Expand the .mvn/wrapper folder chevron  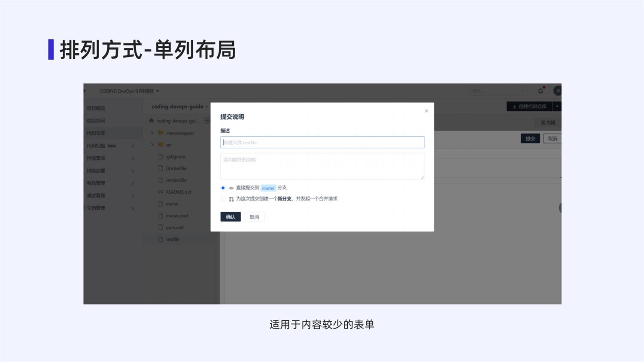pos(152,133)
